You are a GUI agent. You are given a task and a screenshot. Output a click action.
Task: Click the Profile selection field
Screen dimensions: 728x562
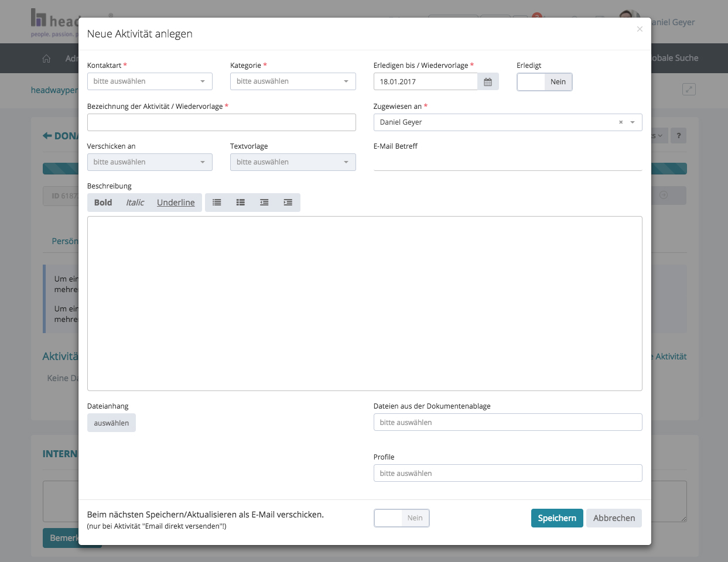(507, 473)
